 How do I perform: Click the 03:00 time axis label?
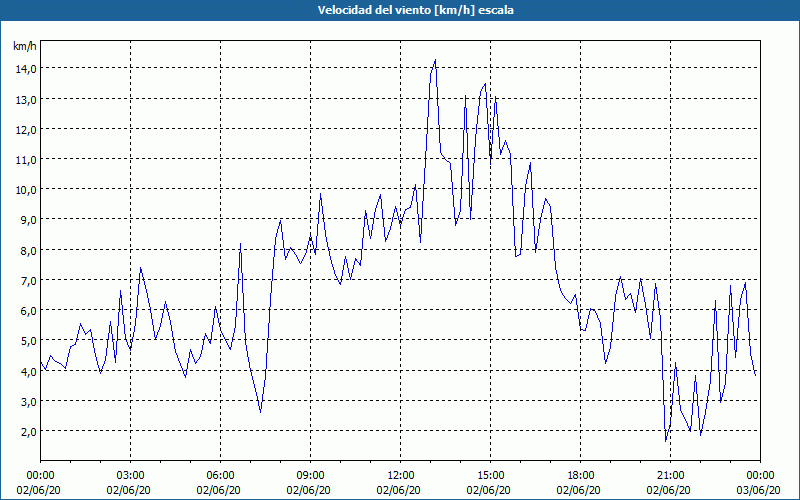[x=131, y=476]
